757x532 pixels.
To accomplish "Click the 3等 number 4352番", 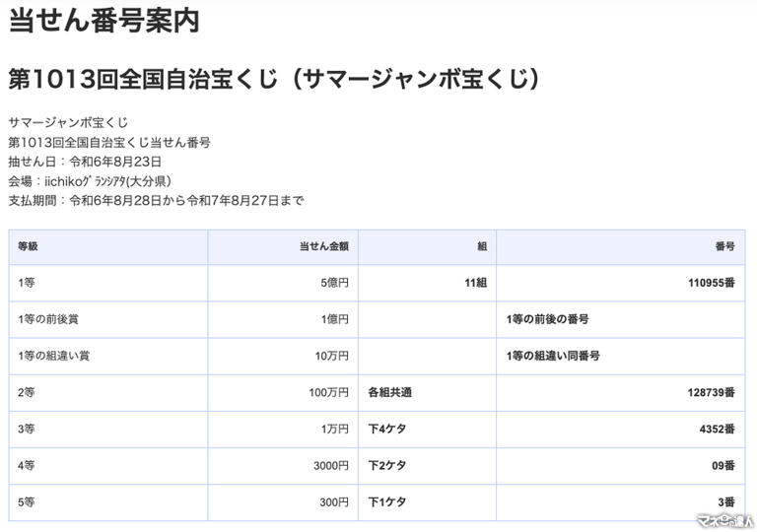I will (718, 430).
